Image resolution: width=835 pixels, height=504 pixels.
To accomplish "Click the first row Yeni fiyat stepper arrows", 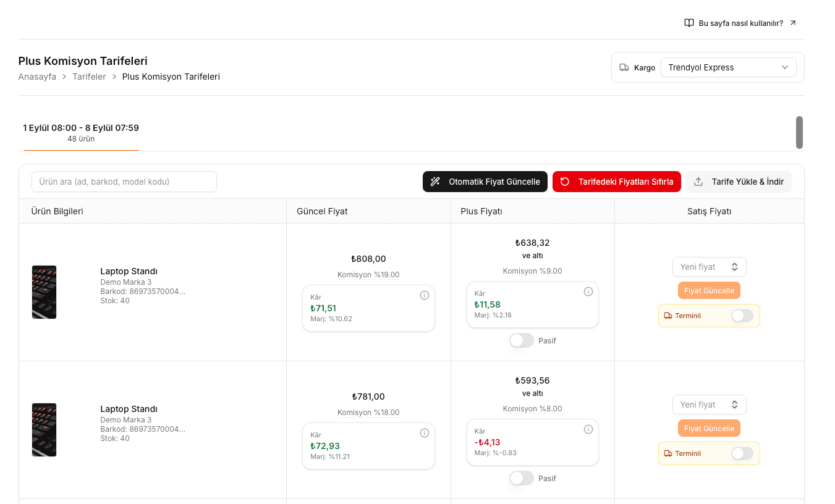I will [735, 267].
